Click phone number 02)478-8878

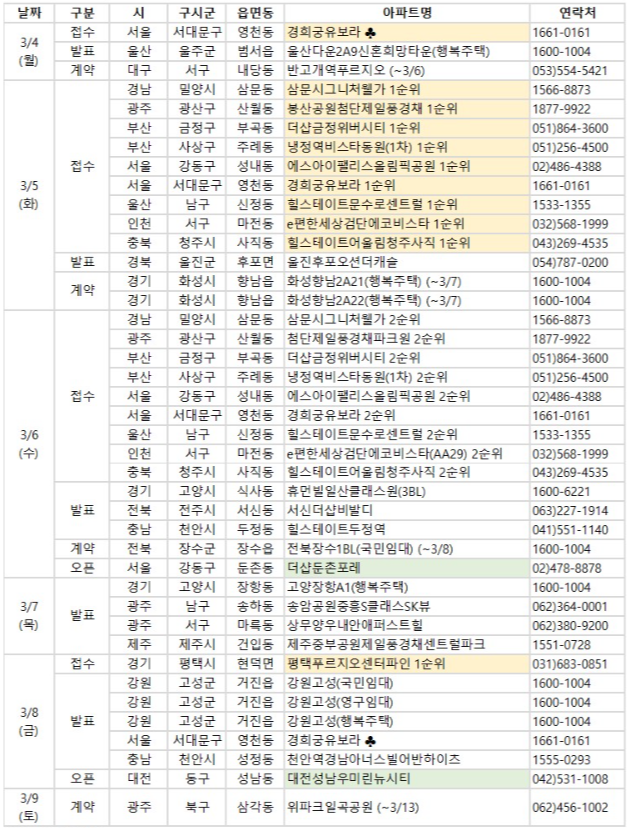[x=567, y=568]
